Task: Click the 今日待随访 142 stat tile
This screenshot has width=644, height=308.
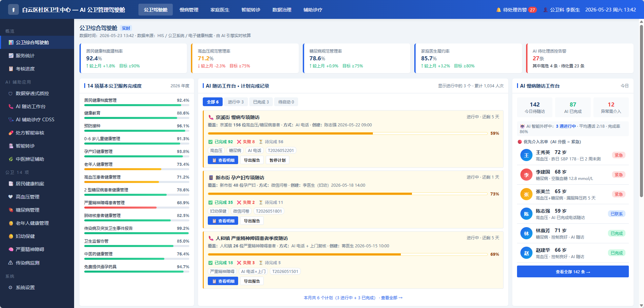Action: (535, 107)
